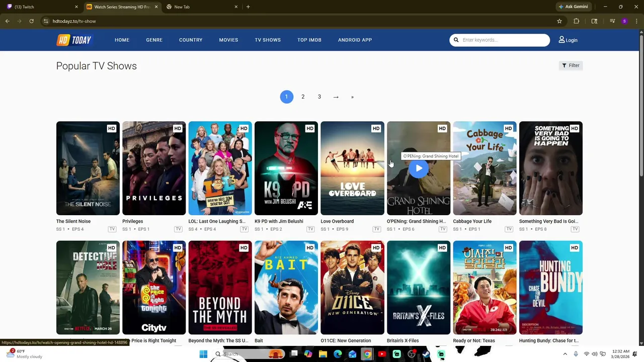Screen dimensions: 644x362
Task: Open the HOME menu item
Action: [x=122, y=40]
